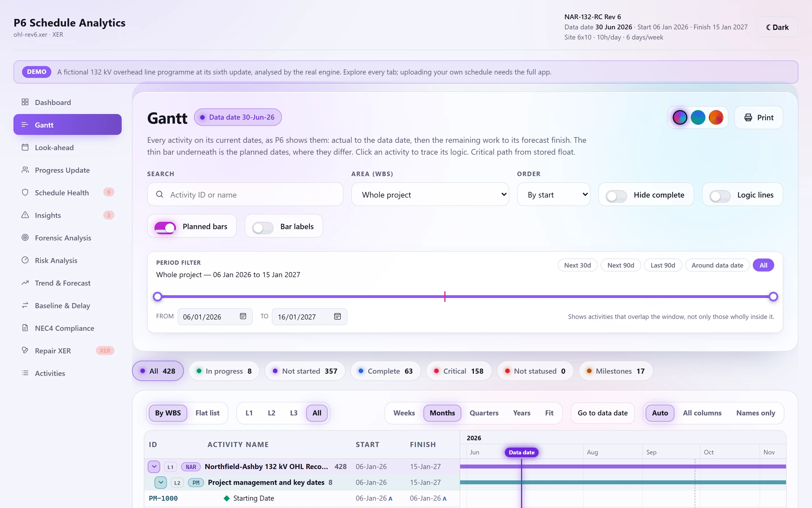The width and height of the screenshot is (812, 508).
Task: Click the Progress Update people icon
Action: [25, 170]
